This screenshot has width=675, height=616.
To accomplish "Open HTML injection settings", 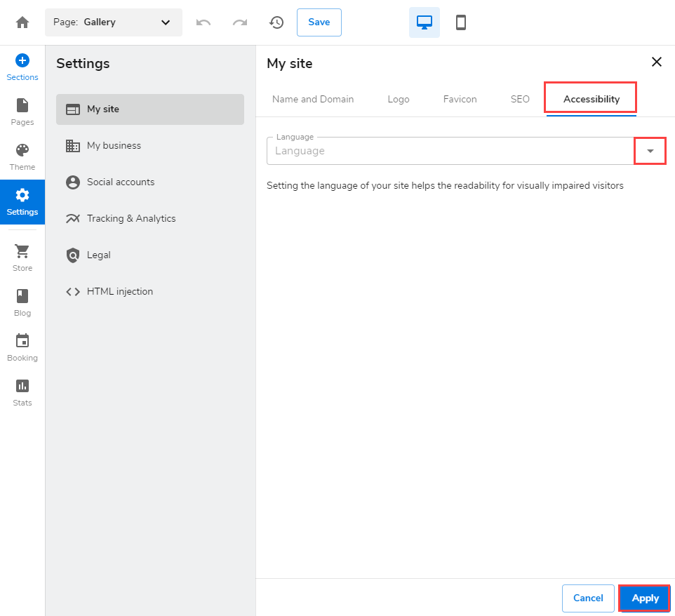I will point(150,291).
